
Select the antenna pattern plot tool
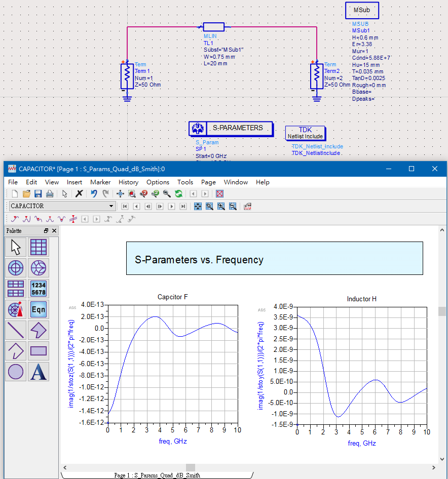coord(16,309)
